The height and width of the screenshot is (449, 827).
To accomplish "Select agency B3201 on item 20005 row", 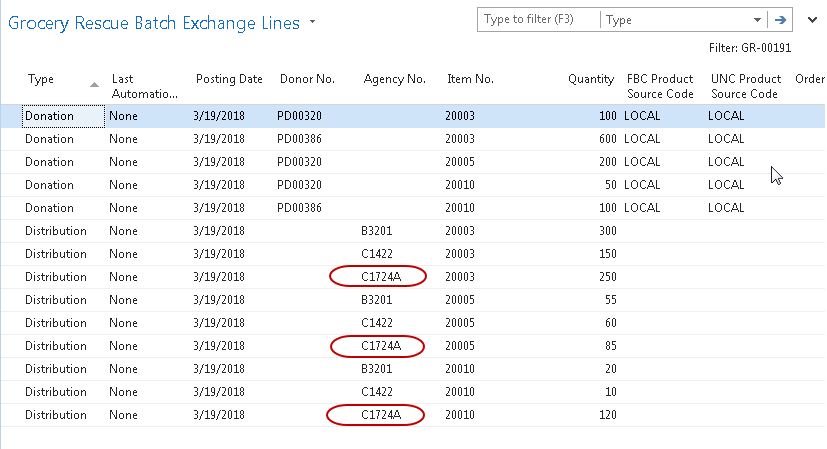I will pyautogui.click(x=377, y=300).
